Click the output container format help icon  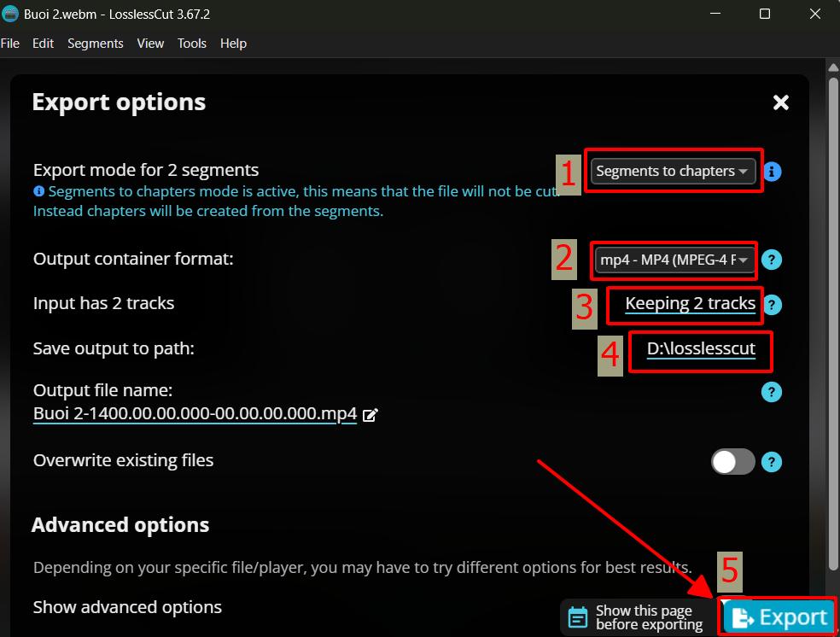pos(772,260)
